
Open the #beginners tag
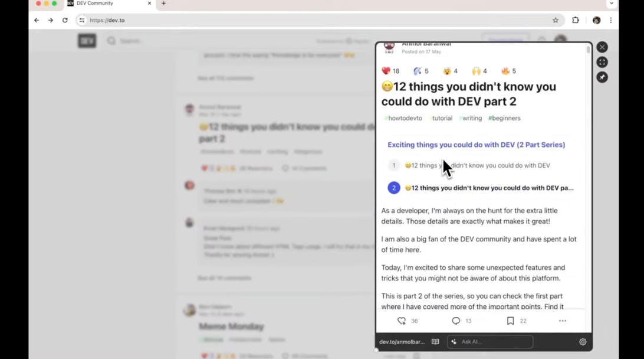click(504, 118)
